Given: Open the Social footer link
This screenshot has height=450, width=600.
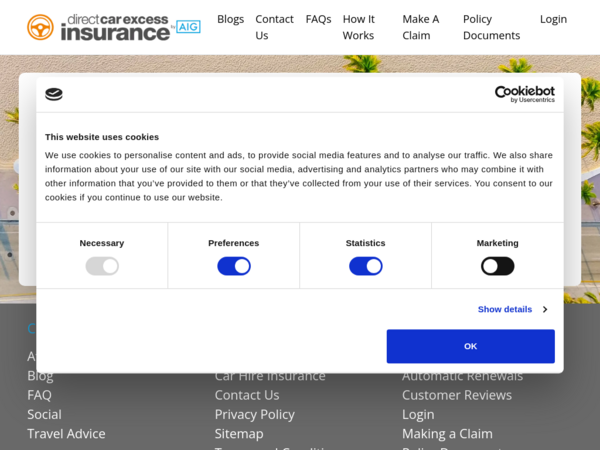Looking at the screenshot, I should [44, 414].
